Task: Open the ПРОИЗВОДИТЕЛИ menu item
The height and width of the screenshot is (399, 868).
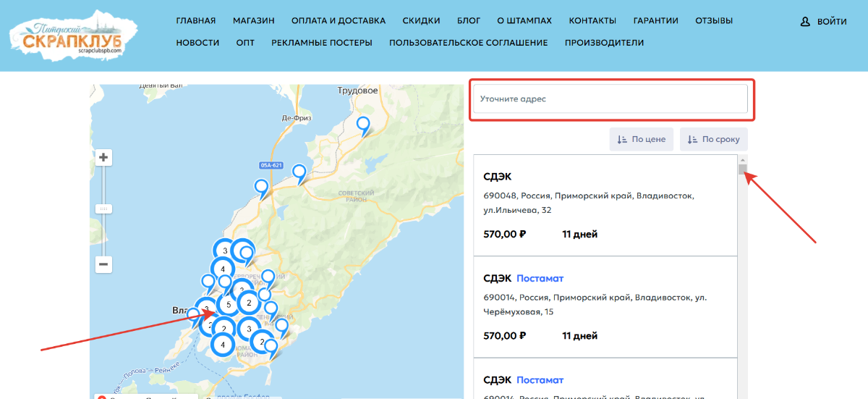Action: pyautogui.click(x=604, y=43)
